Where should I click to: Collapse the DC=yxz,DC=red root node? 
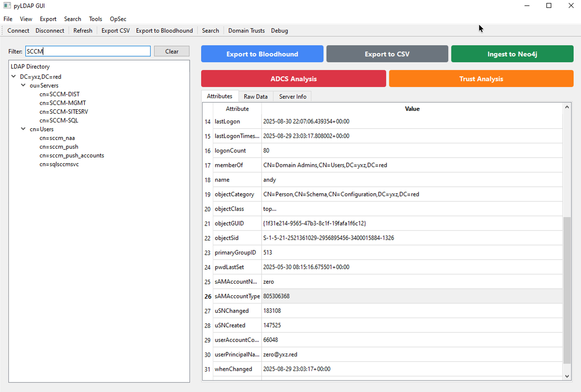[14, 77]
